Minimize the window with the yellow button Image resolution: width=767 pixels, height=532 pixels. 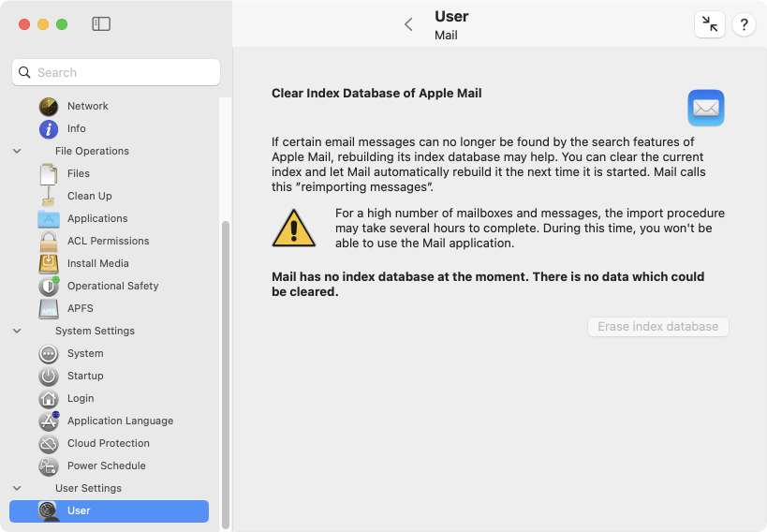tap(43, 24)
